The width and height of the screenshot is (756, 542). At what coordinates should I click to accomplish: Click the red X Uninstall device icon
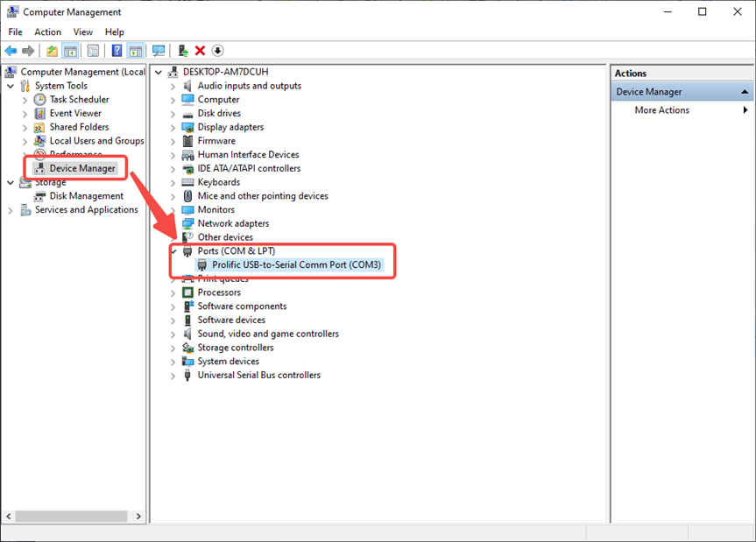[x=201, y=51]
